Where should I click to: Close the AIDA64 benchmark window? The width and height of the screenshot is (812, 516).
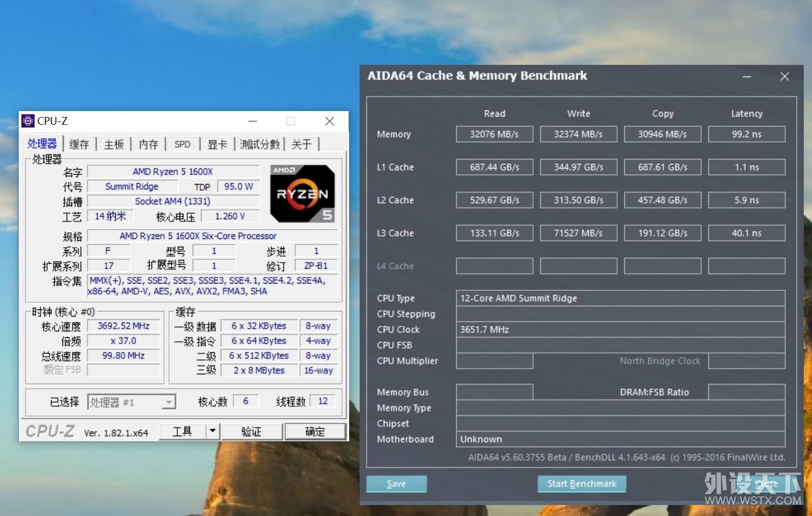tap(785, 77)
